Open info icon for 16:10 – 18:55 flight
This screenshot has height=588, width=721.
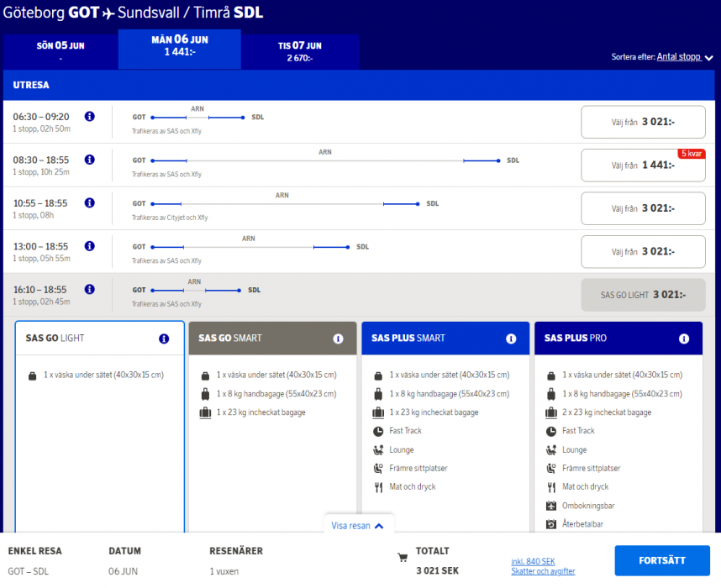tap(90, 290)
